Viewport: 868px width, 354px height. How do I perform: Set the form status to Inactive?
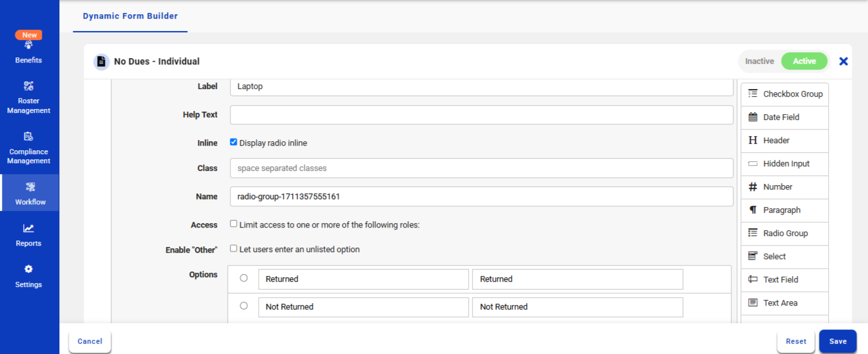point(759,61)
